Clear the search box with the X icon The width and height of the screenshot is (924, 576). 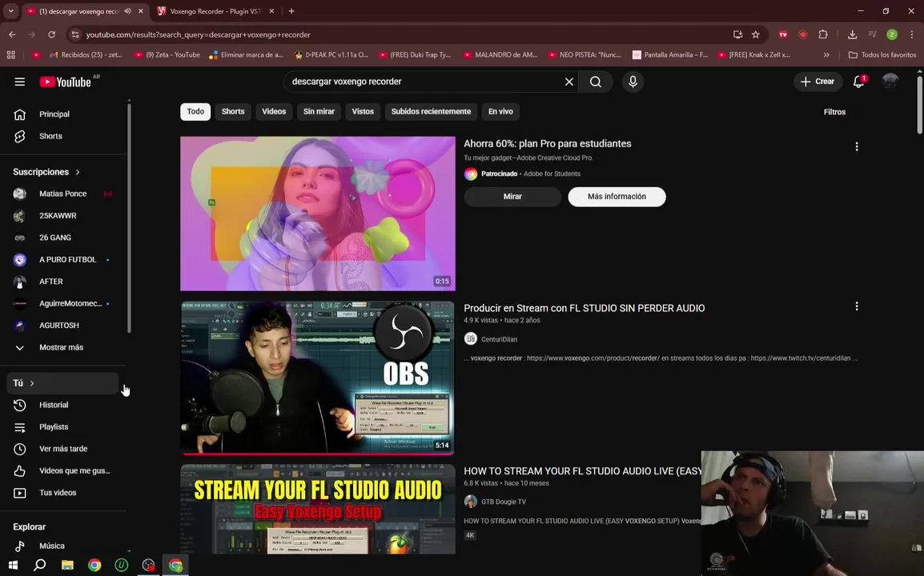pyautogui.click(x=568, y=82)
